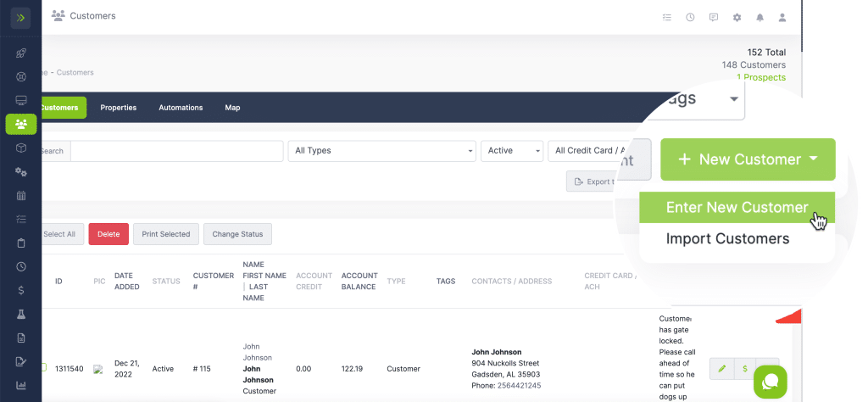Open the settings gear in top bar
The height and width of the screenshot is (402, 868).
737,17
